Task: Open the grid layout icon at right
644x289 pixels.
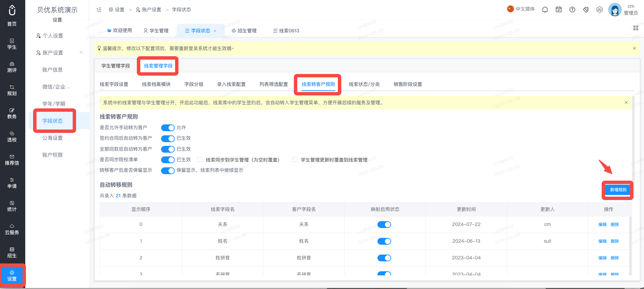Action: point(636,28)
